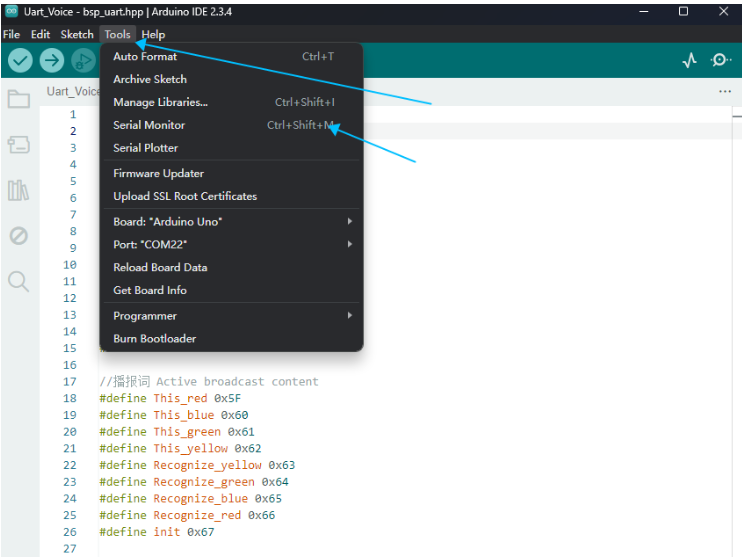Click the '#define This_green 0x61' line
742x557 pixels.
pos(177,432)
